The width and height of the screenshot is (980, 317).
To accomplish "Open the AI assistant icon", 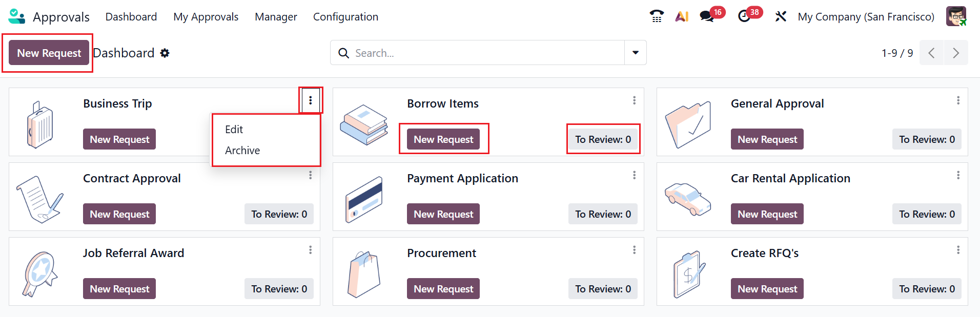I will point(682,16).
